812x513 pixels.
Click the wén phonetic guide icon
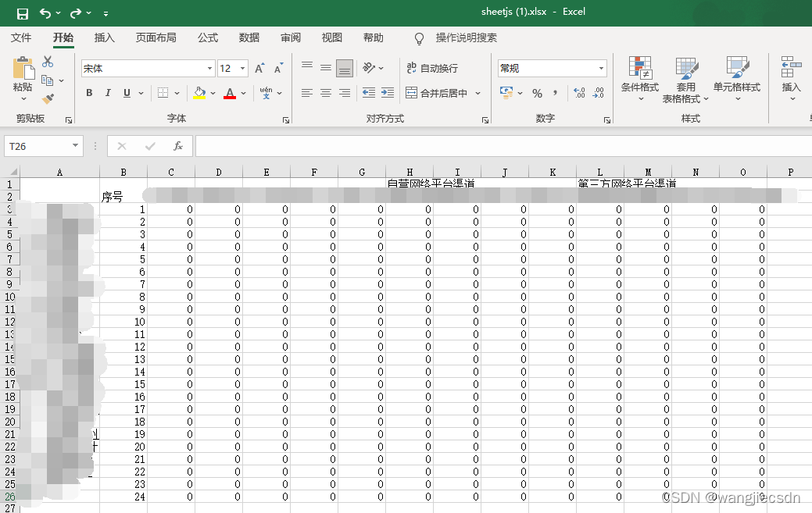(266, 93)
